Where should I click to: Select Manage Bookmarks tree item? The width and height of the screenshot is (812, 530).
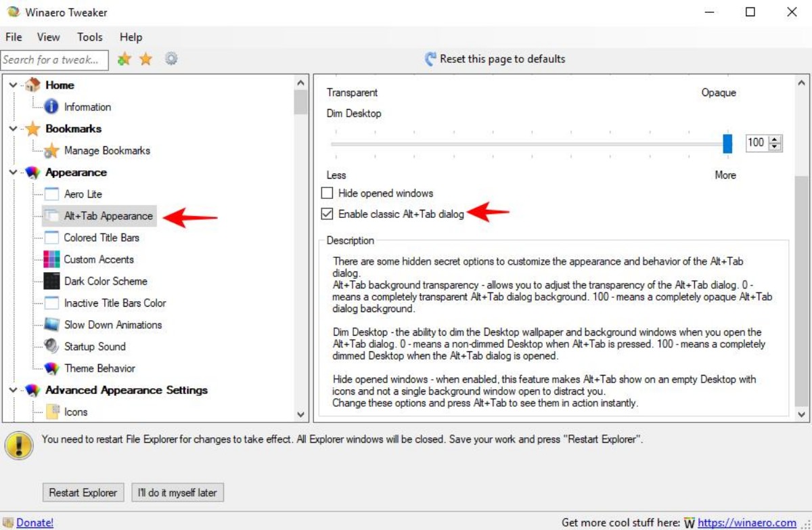[107, 150]
